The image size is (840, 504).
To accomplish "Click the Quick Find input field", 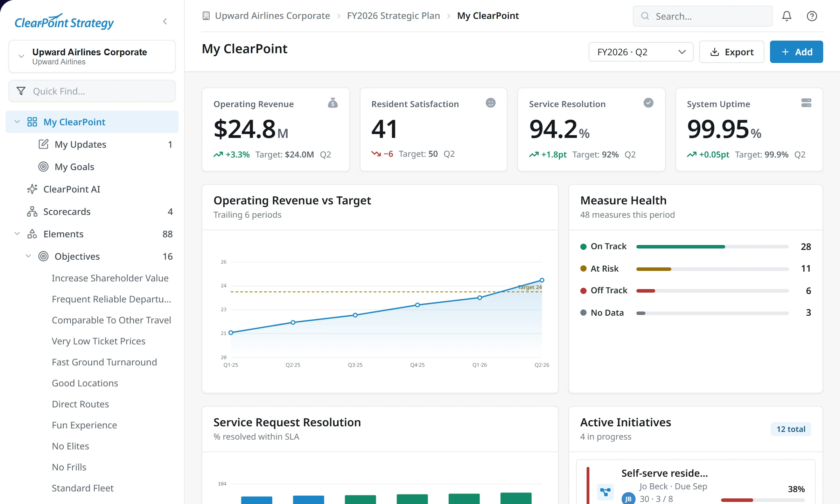I will [x=92, y=91].
